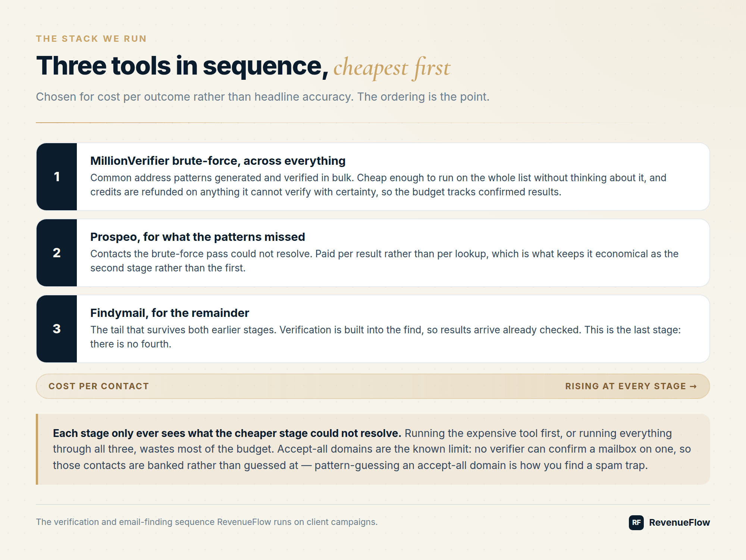Click The Stack We Run eyebrow text
Viewport: 746px width, 560px height.
(x=91, y=39)
